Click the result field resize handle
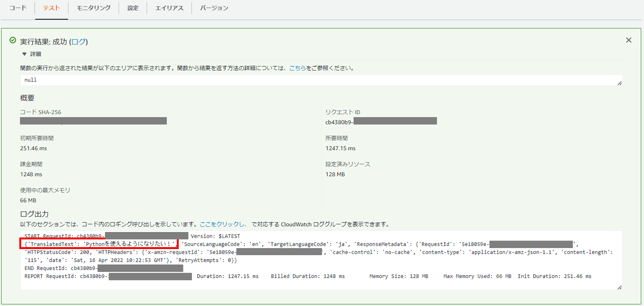This screenshot has height=306, width=644. [620, 83]
